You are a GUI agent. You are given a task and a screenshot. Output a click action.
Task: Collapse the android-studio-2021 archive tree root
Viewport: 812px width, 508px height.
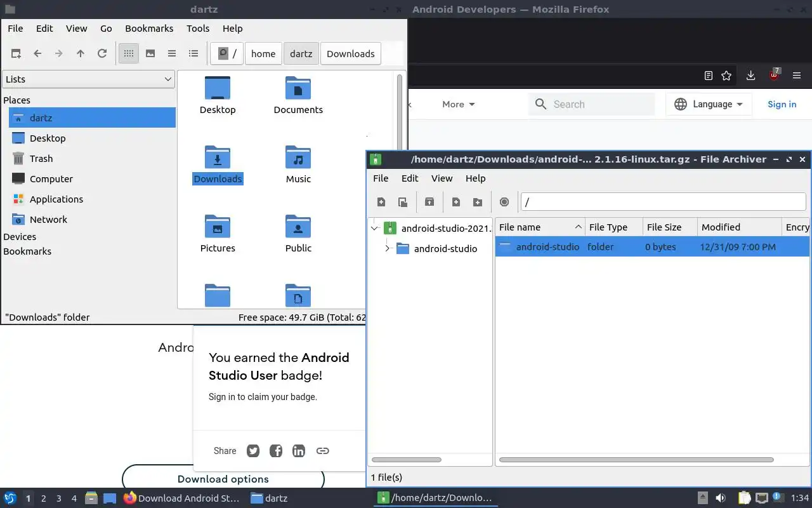click(375, 229)
